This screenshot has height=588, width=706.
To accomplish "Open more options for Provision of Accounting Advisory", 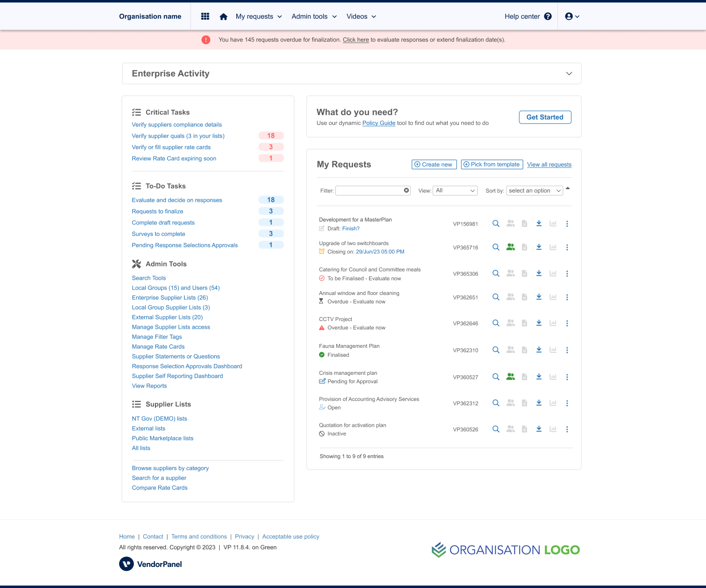I will click(567, 403).
